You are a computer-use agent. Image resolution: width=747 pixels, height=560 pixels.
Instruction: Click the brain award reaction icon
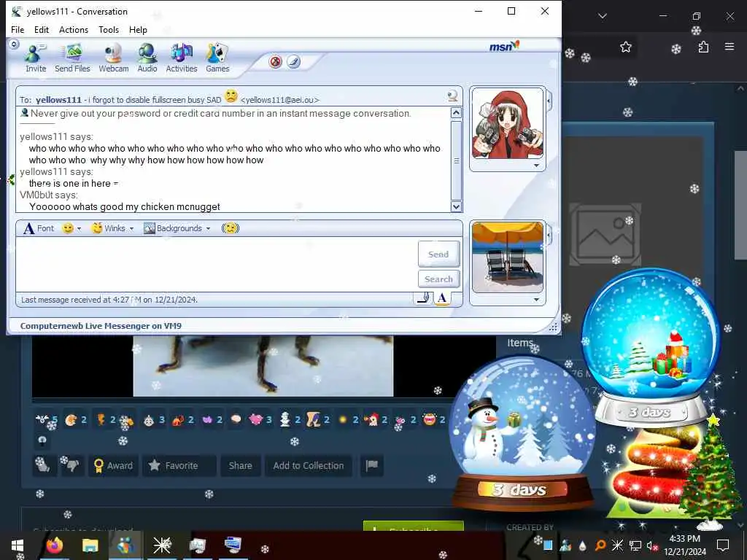[x=236, y=419]
